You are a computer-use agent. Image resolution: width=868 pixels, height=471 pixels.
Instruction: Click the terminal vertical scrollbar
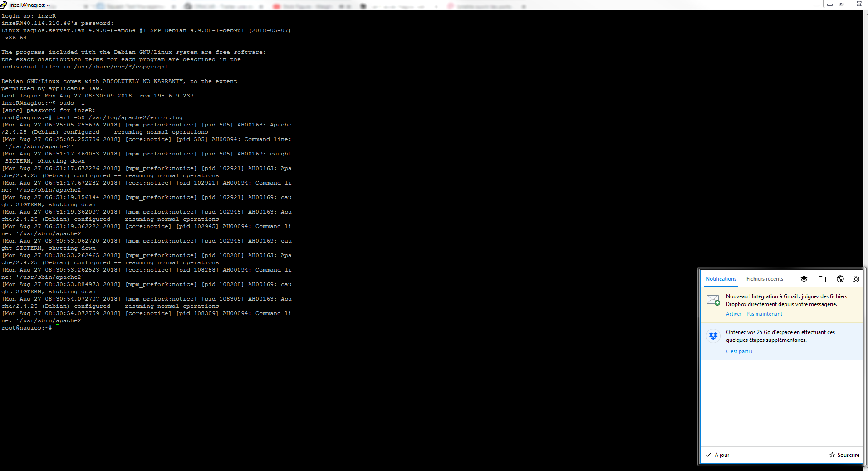pyautogui.click(x=865, y=136)
